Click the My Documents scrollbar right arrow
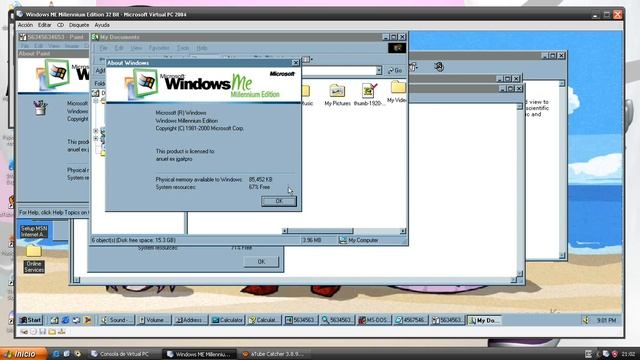640x360 pixels. 403,231
